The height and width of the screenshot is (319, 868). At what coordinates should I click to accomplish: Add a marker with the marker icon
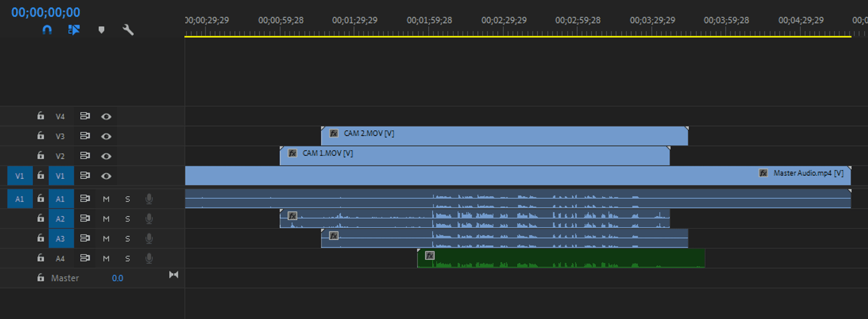pyautogui.click(x=101, y=30)
